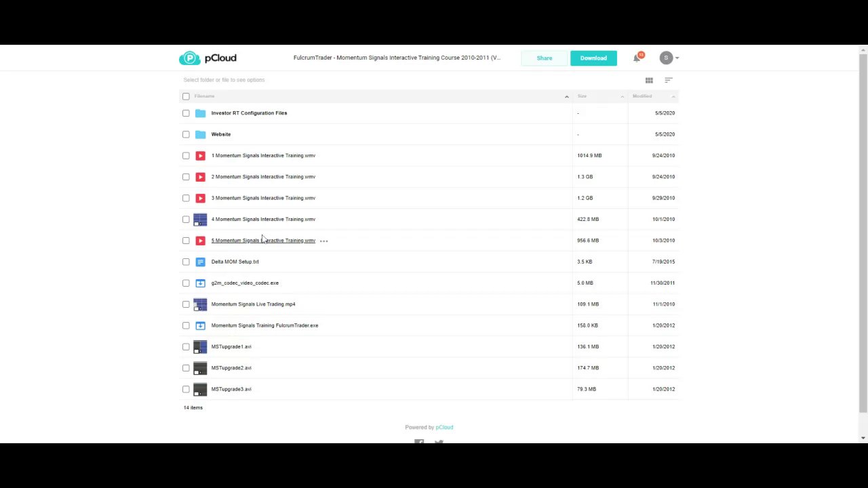
Task: Open 1 Momentum Signals Interactive Training.wmv
Action: [x=263, y=156]
